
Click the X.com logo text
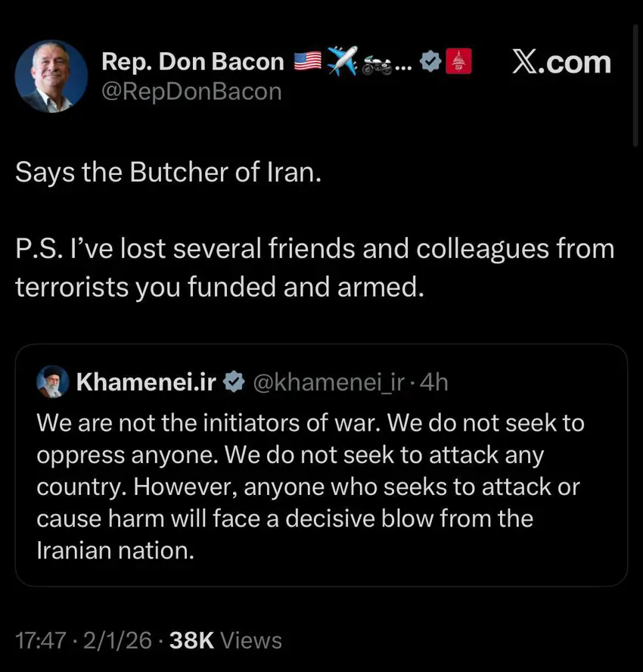pyautogui.click(x=561, y=63)
